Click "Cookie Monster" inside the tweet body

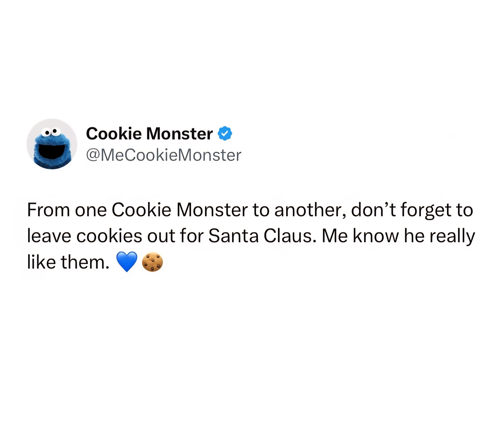tap(180, 210)
